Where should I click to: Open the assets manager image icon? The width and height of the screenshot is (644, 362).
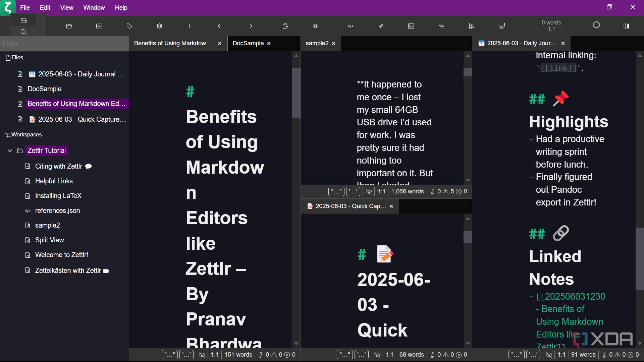coord(99,26)
